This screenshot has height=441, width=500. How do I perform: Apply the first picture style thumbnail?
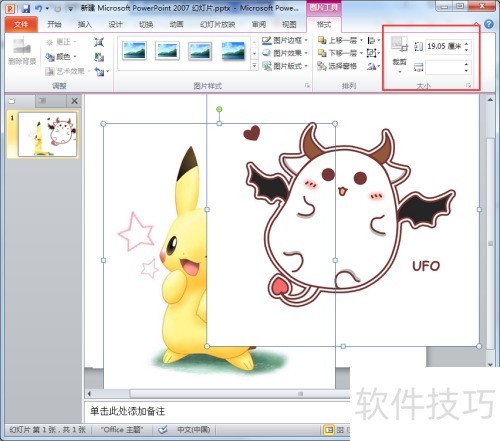[134, 51]
